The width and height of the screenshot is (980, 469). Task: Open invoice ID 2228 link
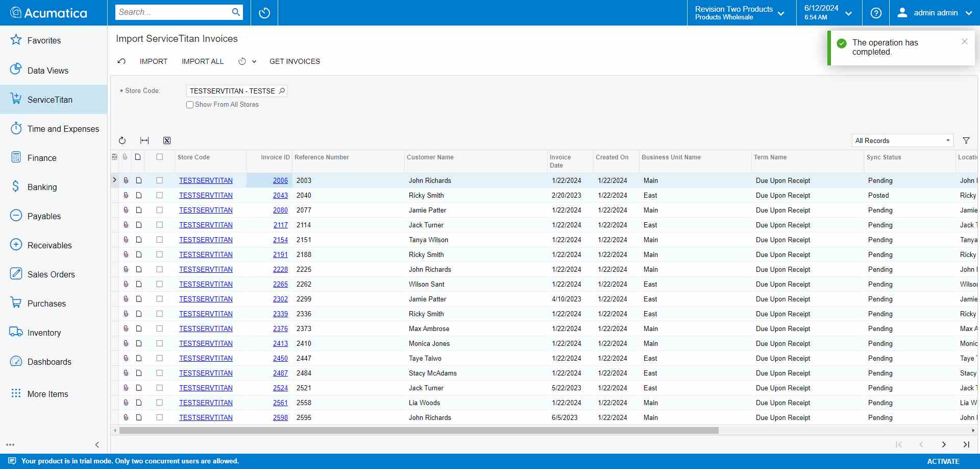(x=280, y=269)
